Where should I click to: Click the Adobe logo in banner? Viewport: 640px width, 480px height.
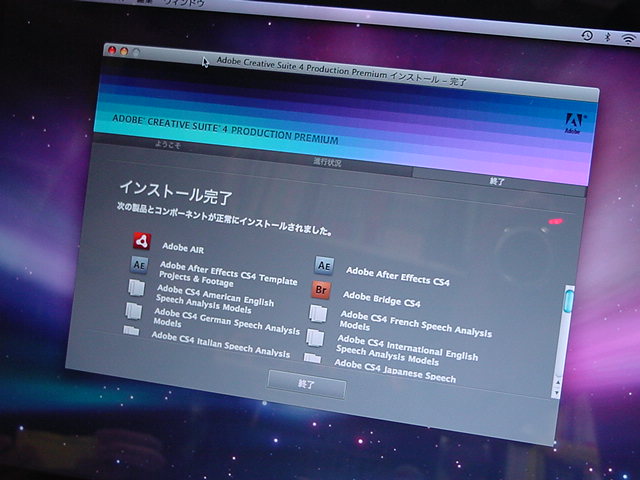(575, 124)
